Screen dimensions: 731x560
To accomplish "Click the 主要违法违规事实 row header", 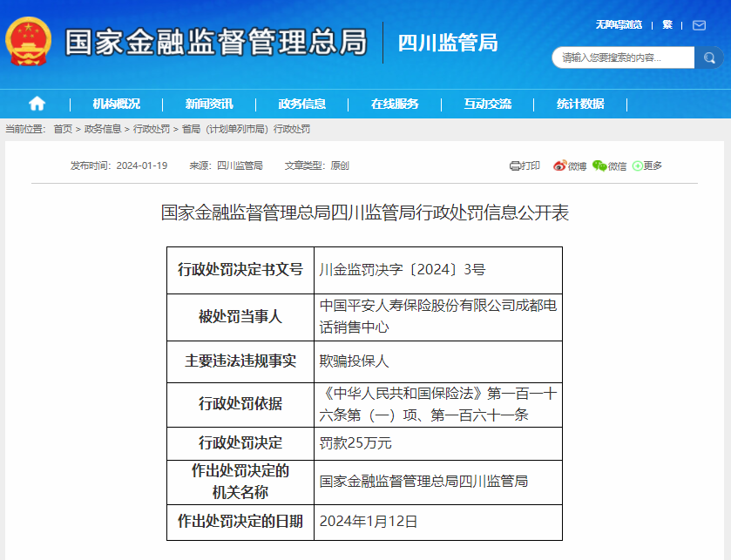I will click(x=240, y=362).
